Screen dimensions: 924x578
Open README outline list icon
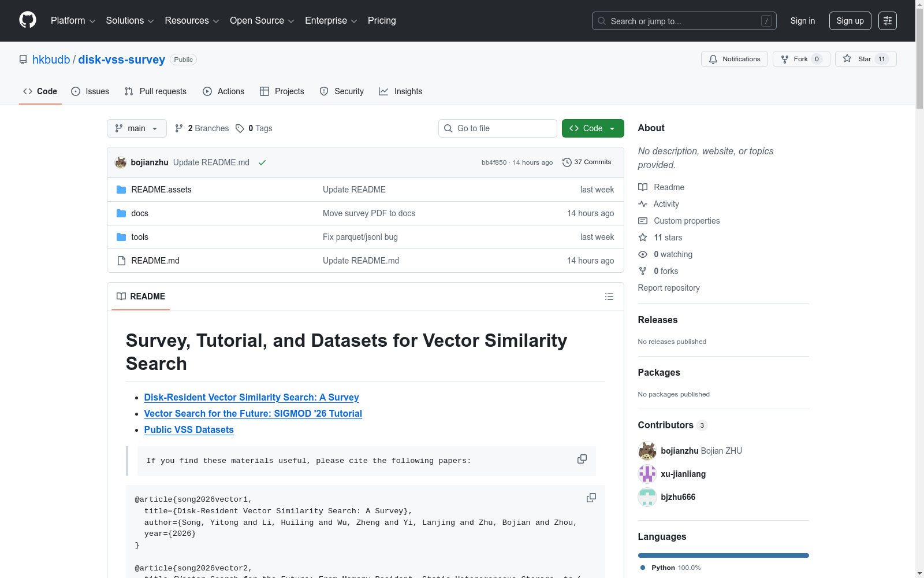tap(609, 297)
